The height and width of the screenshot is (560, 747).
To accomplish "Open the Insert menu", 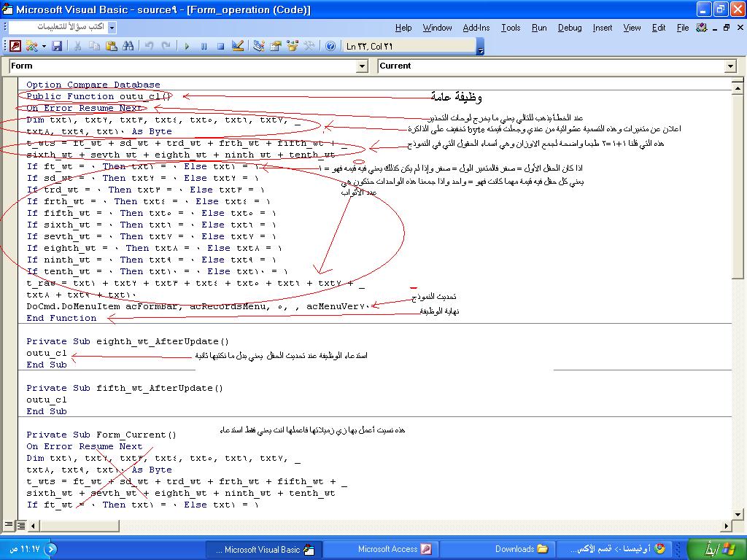I will coord(603,28).
